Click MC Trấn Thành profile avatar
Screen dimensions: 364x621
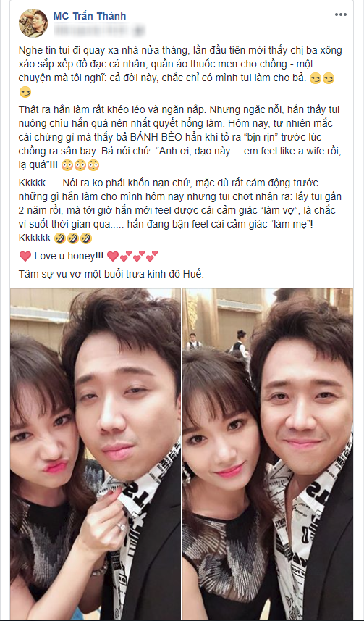pyautogui.click(x=33, y=23)
